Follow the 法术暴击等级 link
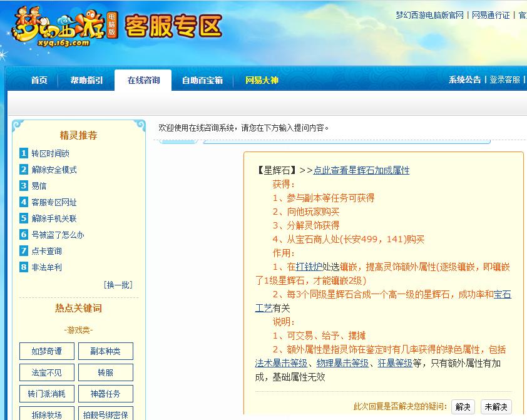The width and height of the screenshot is (527, 420). point(281,363)
